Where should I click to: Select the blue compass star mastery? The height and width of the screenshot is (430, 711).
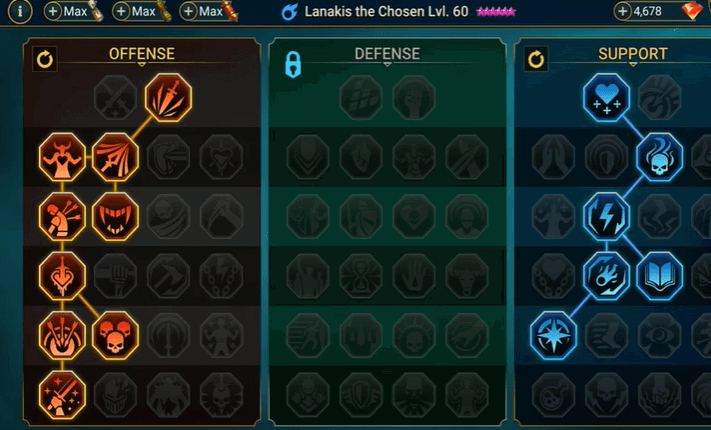tap(553, 335)
